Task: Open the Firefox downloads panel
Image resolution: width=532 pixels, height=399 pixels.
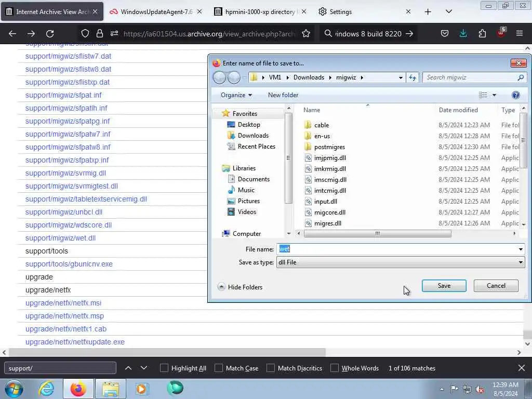Action: [463, 33]
